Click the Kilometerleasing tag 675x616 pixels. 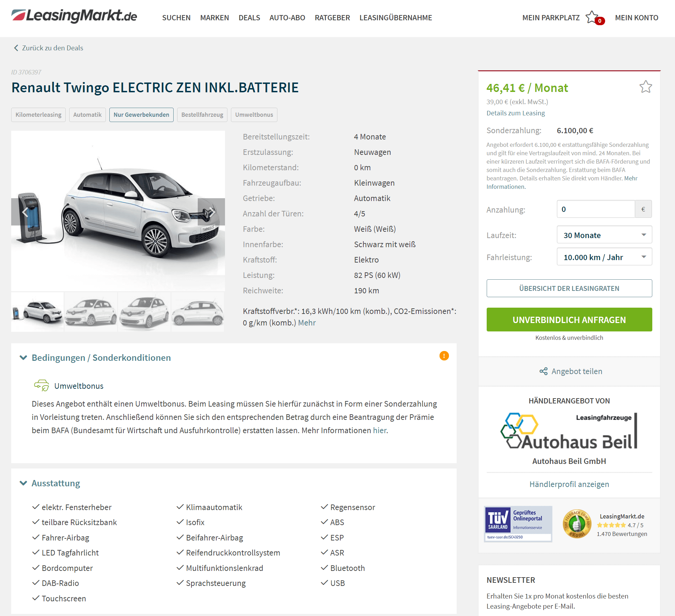click(x=38, y=115)
